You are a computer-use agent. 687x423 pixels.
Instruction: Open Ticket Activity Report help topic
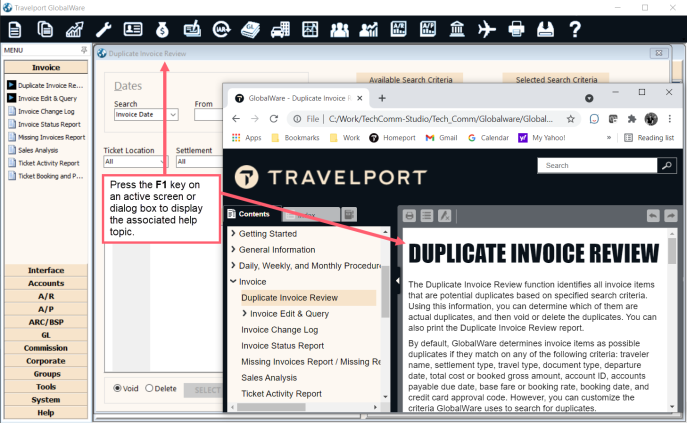[x=281, y=394]
